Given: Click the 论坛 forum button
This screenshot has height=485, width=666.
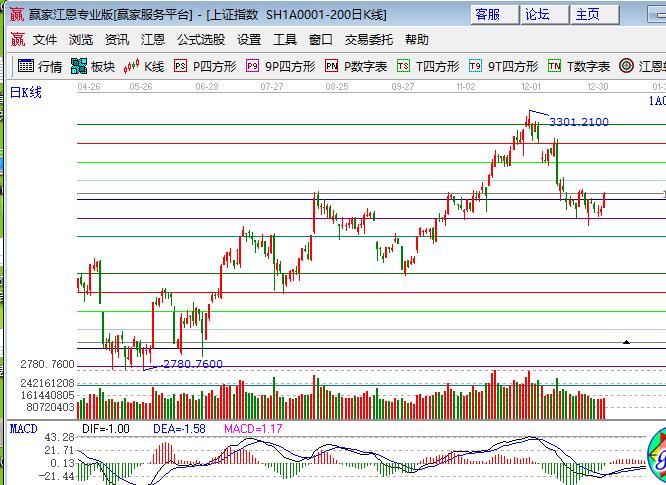Looking at the screenshot, I should [538, 14].
